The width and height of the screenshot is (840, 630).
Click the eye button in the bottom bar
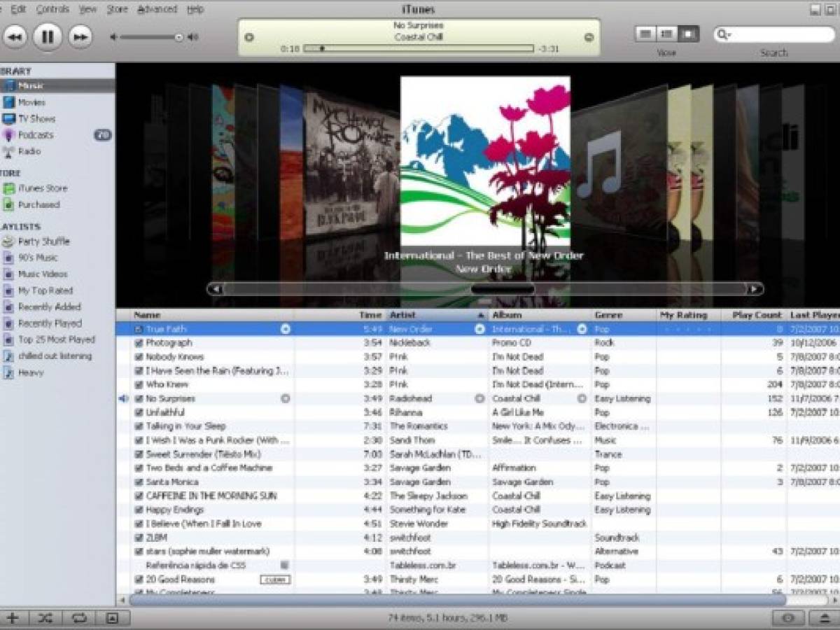click(x=789, y=618)
